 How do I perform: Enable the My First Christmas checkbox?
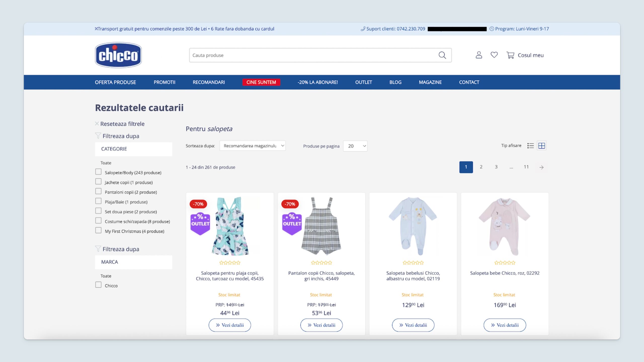click(x=98, y=230)
